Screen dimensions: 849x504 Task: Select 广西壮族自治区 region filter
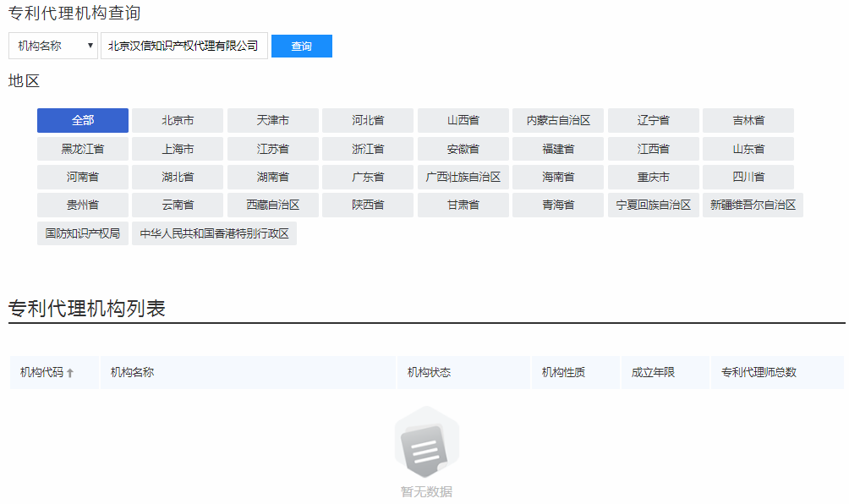coord(463,176)
